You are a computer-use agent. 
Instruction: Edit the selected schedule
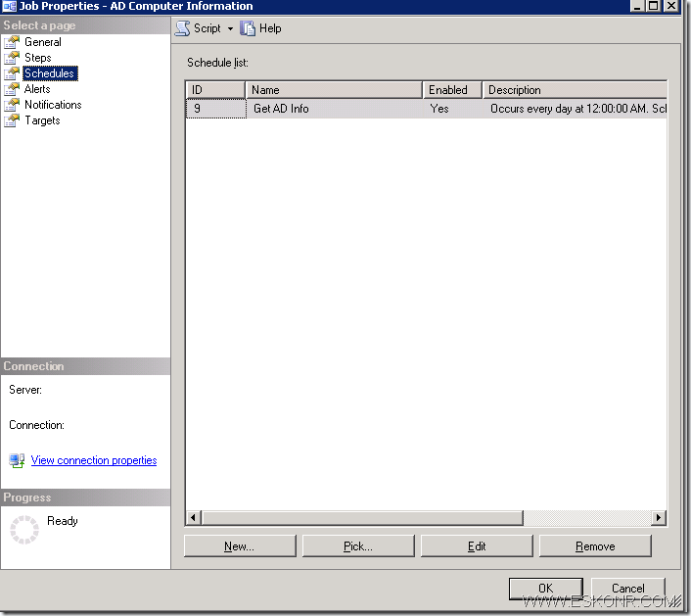click(x=477, y=546)
